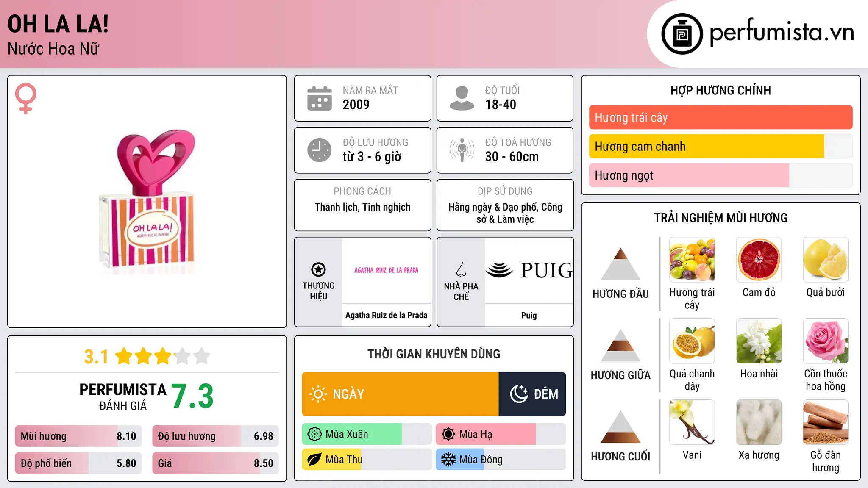Click the green Perfumista score 7.3

(x=192, y=396)
